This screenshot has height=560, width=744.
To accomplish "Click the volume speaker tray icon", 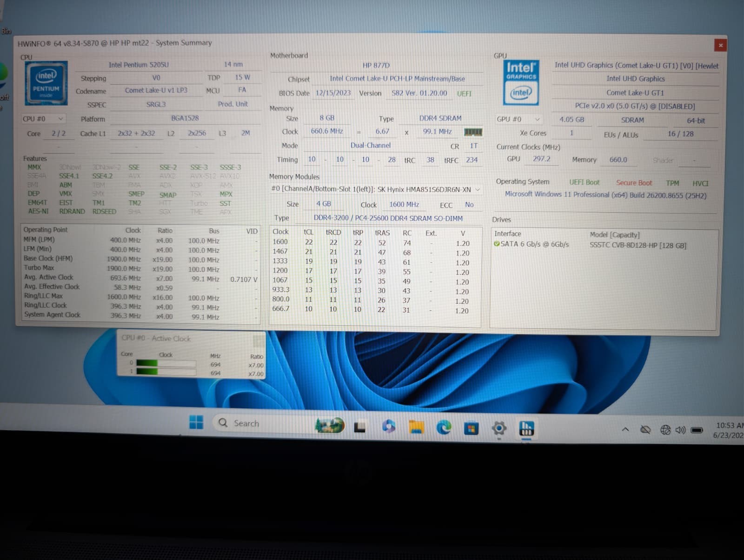I will click(x=680, y=430).
